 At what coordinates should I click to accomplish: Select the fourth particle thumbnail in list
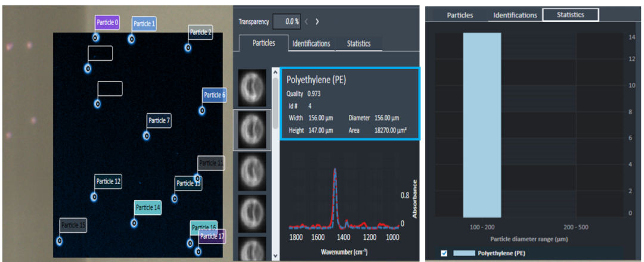tap(252, 213)
